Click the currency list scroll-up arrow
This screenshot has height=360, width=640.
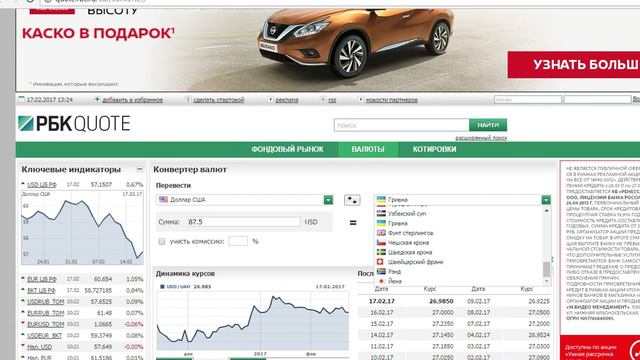pos(547,211)
